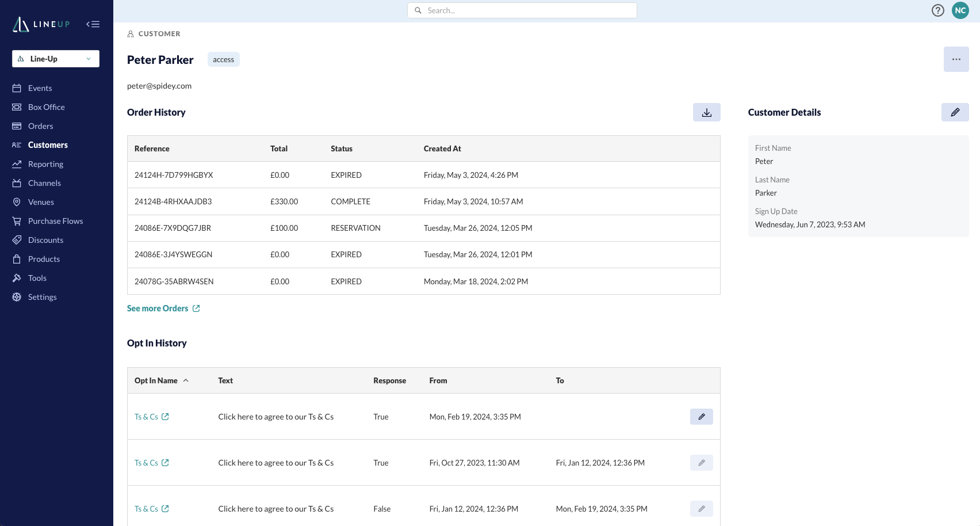Open the NC user avatar menu
This screenshot has height=526, width=980.
960,10
